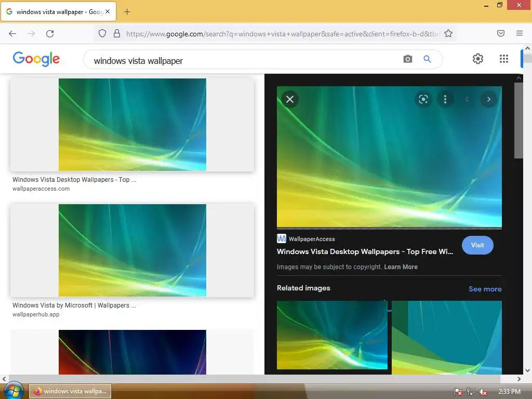Click wallpaperhub.app source text
The image size is (532, 399).
[x=36, y=314]
